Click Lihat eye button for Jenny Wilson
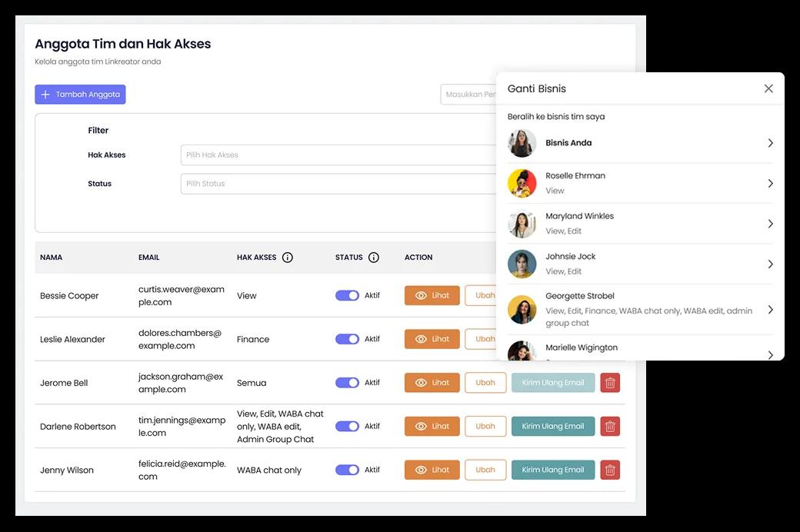Screen dimensions: 800x532 pyautogui.click(x=432, y=470)
